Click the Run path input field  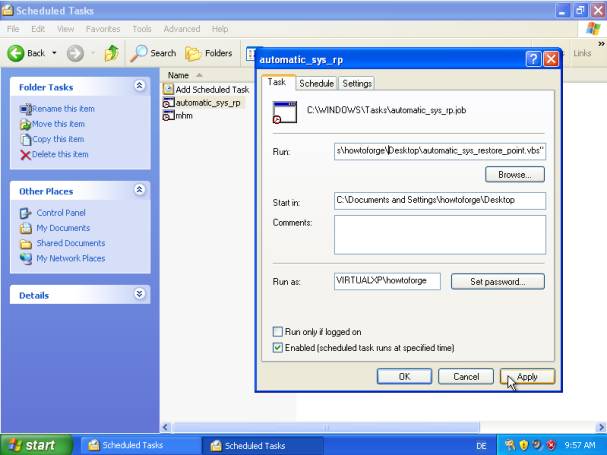pos(440,151)
